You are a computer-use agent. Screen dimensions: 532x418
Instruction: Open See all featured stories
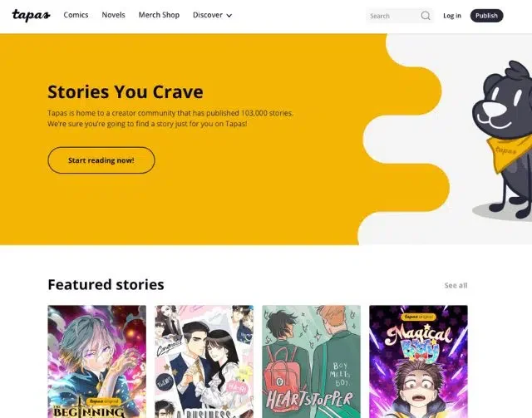[x=456, y=285]
